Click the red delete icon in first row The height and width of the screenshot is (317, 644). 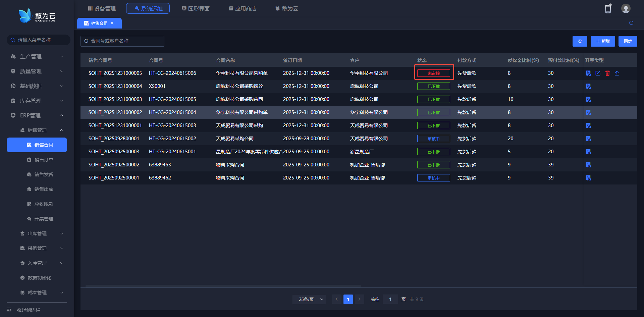pyautogui.click(x=607, y=73)
